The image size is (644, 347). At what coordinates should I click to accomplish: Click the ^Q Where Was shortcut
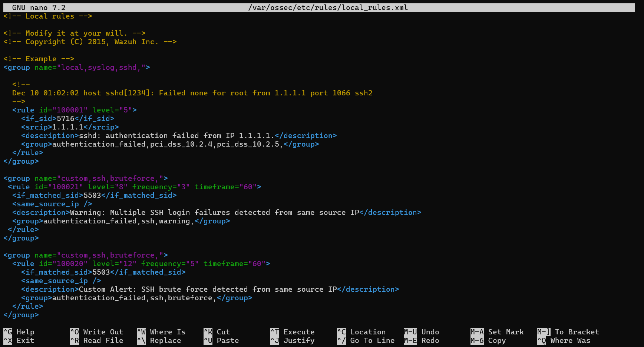564,340
